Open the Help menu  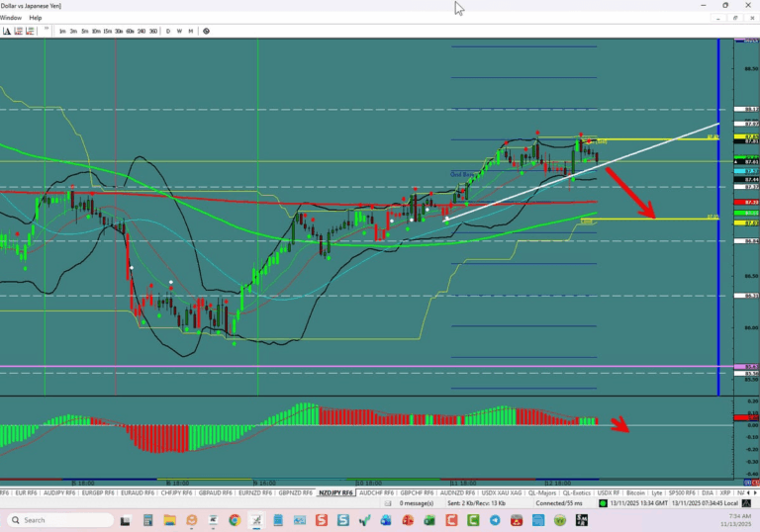click(36, 18)
